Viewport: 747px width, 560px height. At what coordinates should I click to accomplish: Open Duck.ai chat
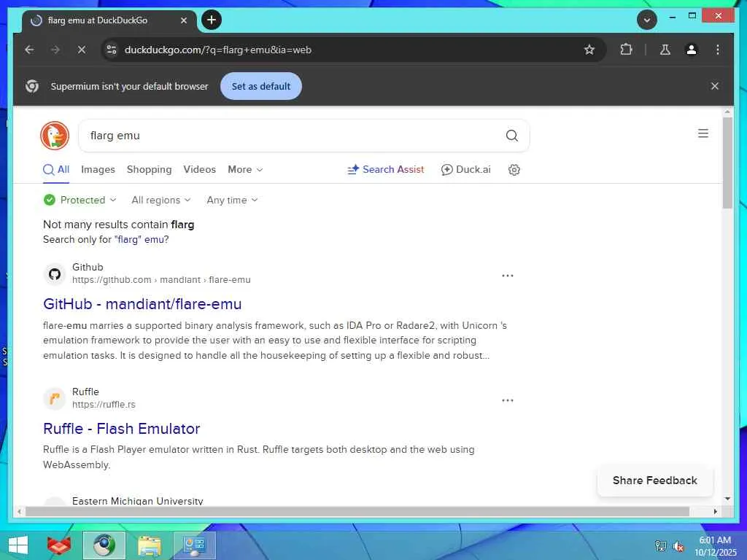pyautogui.click(x=466, y=169)
